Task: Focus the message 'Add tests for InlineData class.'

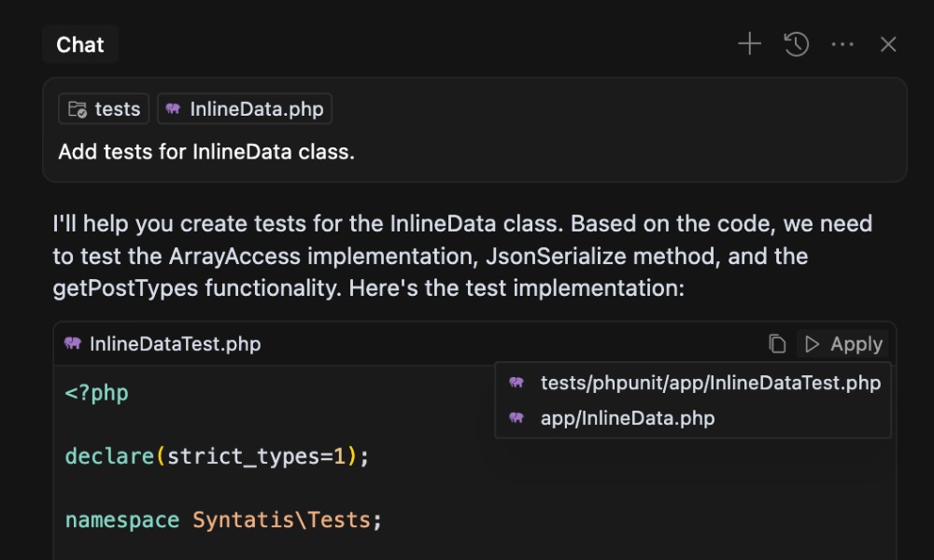Action: tap(206, 152)
